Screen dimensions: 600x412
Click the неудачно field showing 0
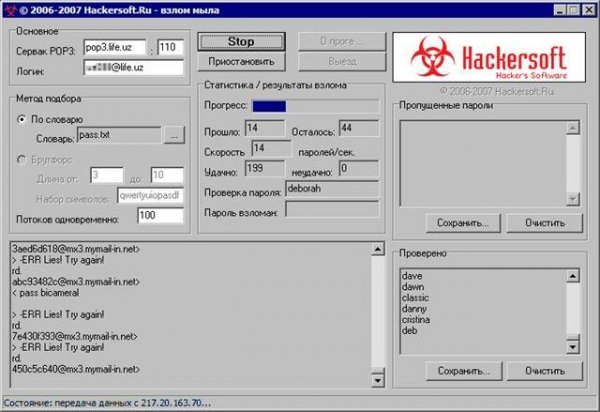(359, 168)
